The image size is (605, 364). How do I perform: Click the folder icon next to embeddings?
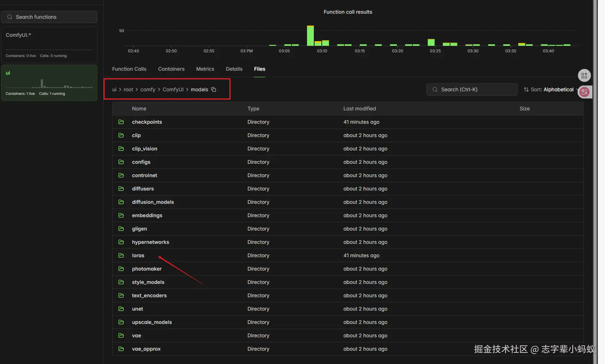pyautogui.click(x=121, y=215)
